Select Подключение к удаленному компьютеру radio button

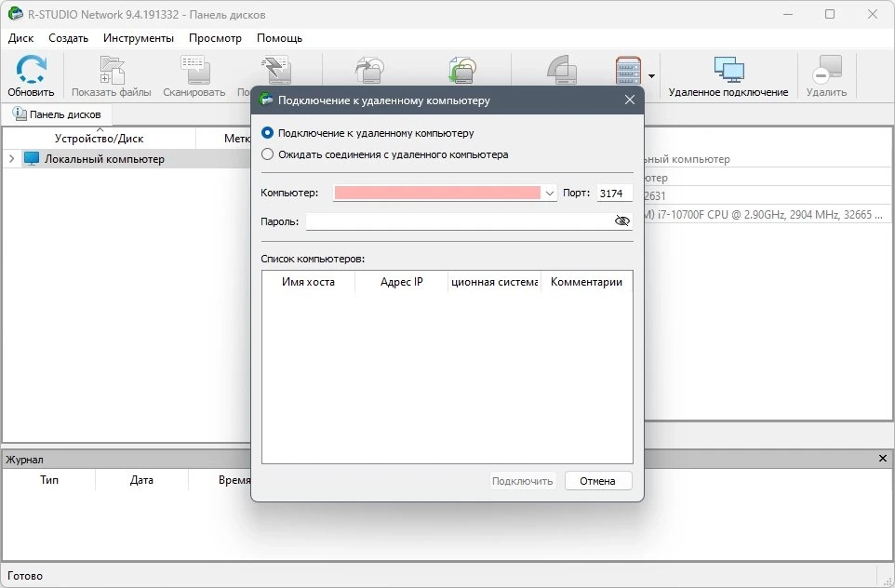click(267, 133)
